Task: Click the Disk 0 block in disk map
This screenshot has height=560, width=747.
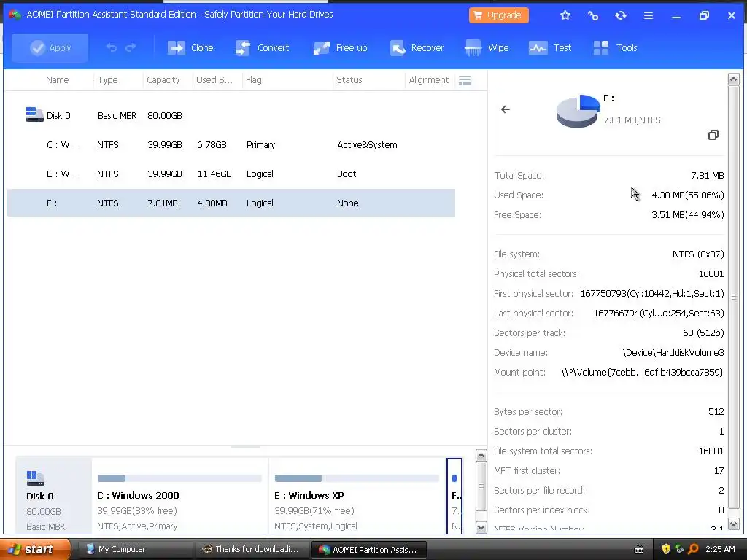Action: (53, 495)
